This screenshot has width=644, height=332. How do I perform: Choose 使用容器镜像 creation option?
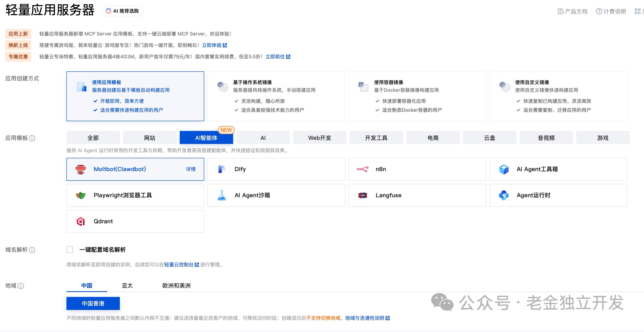click(x=417, y=96)
